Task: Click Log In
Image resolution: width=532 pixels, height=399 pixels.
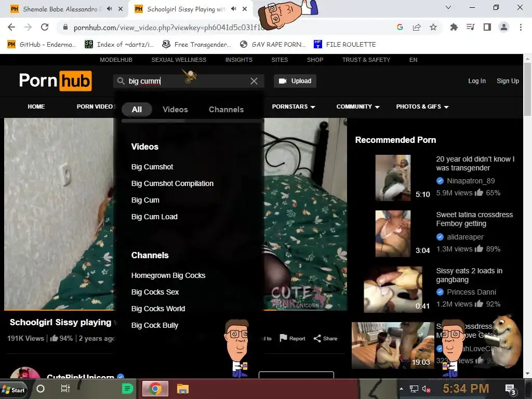Action: click(477, 81)
